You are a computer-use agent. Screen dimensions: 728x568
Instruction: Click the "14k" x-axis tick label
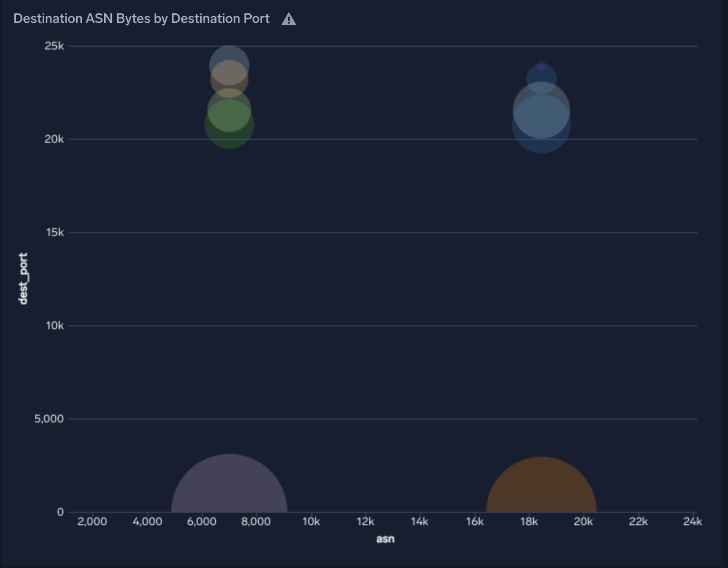(x=420, y=521)
